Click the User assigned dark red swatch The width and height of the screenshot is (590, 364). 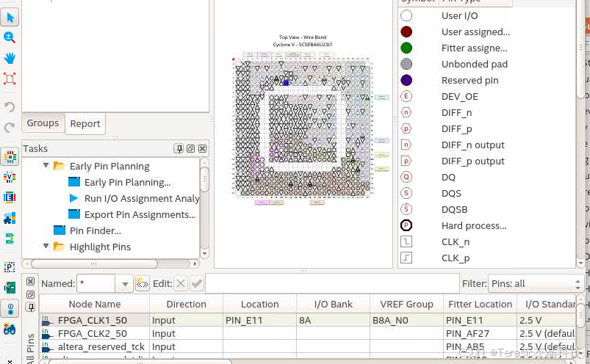pos(406,32)
